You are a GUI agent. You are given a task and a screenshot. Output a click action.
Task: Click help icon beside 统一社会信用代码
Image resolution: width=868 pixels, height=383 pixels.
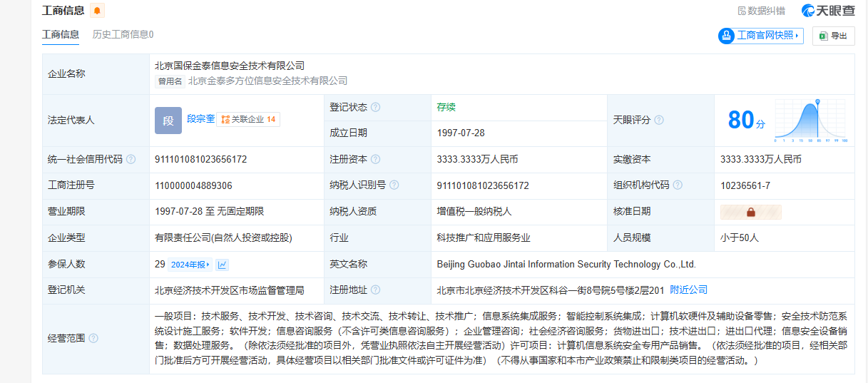coord(131,159)
